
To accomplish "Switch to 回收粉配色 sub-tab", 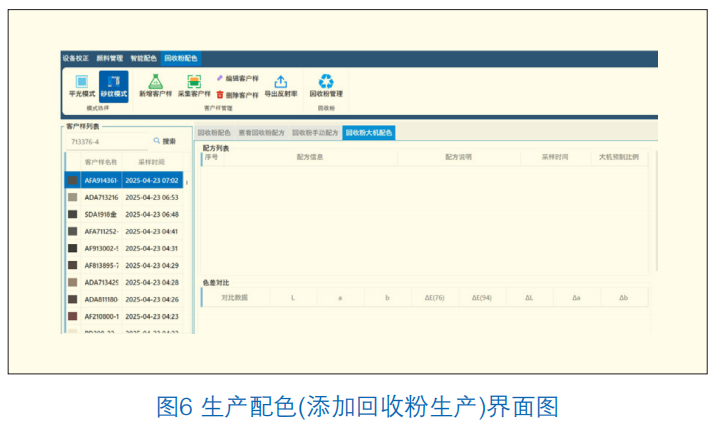I will coord(214,133).
